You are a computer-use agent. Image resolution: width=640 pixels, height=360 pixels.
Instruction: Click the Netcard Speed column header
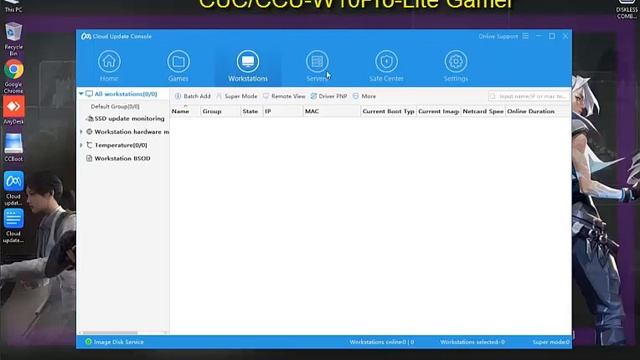(483, 111)
